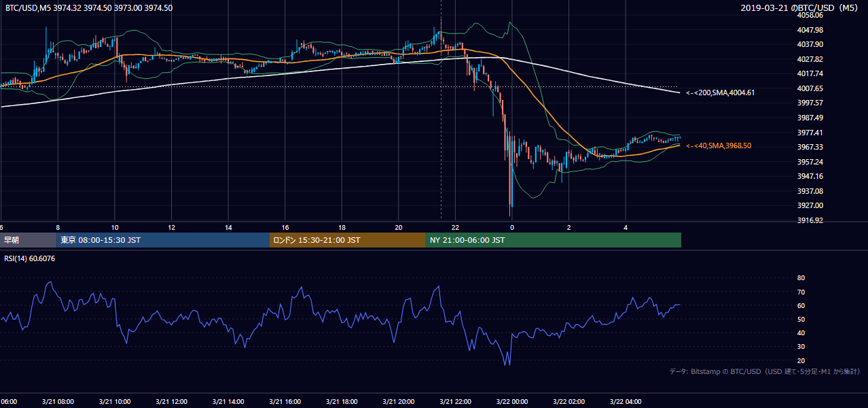Click price axis label 3987.49
Image resolution: width=868 pixels, height=408 pixels.
(810, 118)
